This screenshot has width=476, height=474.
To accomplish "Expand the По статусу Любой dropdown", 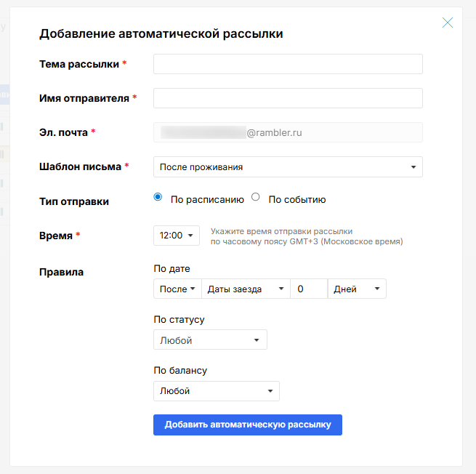I will click(x=210, y=340).
